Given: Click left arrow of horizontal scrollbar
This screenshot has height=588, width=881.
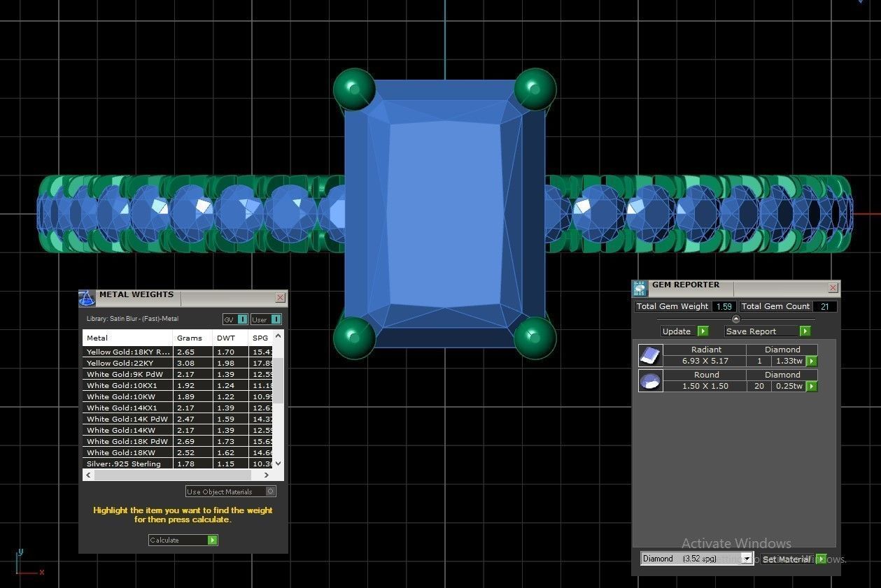Looking at the screenshot, I should 88,475.
